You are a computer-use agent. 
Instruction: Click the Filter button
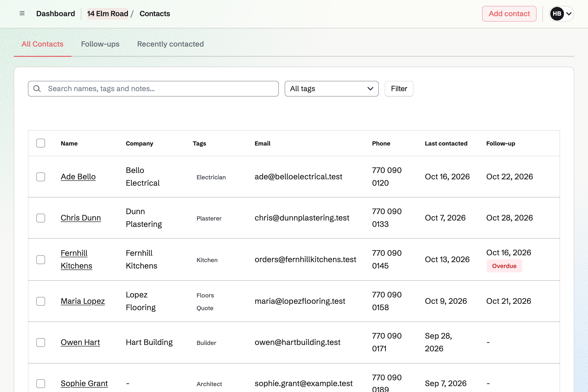[x=399, y=88]
